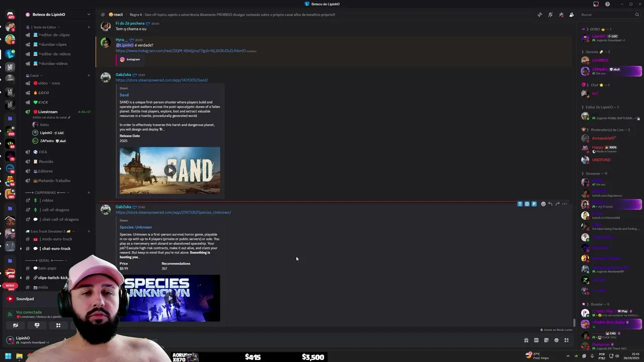The height and width of the screenshot is (362, 644).
Task: Open the emoji picker in message bar
Action: (556, 340)
